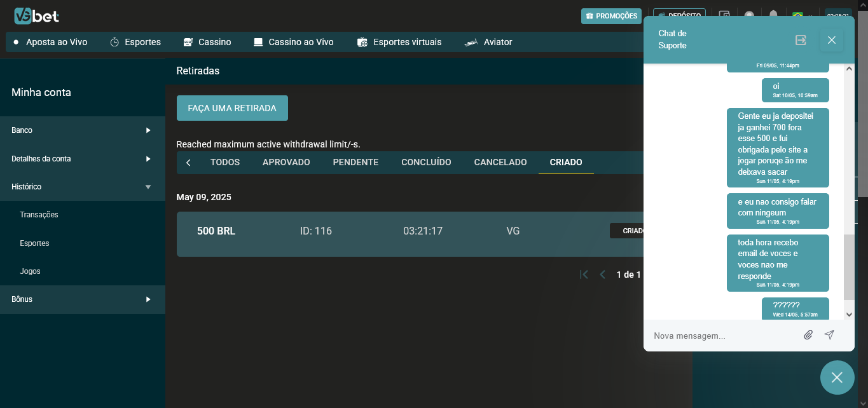Close the Chat de Suporte panel
This screenshot has width=868, height=408.
click(831, 40)
